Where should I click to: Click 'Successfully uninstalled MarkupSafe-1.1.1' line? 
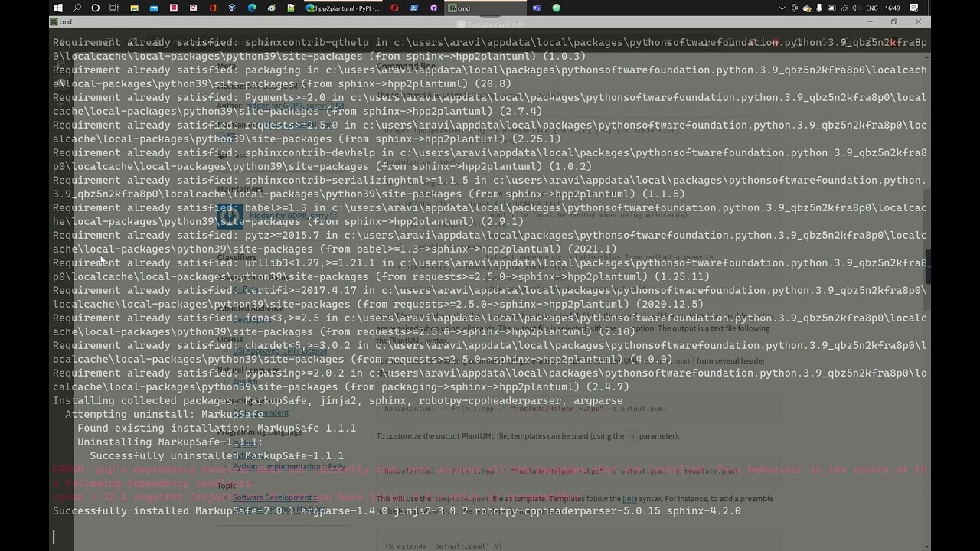(x=217, y=455)
